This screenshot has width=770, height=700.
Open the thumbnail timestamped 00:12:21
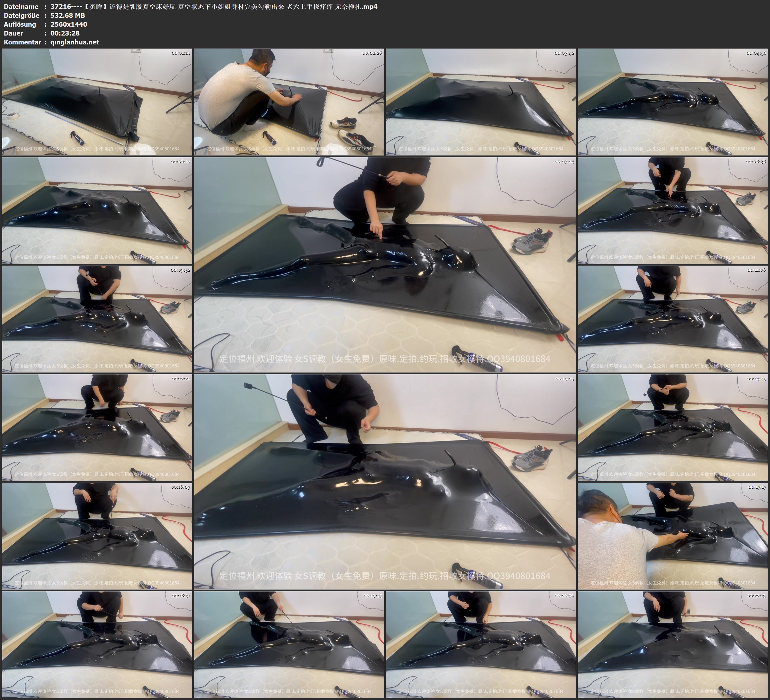97,427
